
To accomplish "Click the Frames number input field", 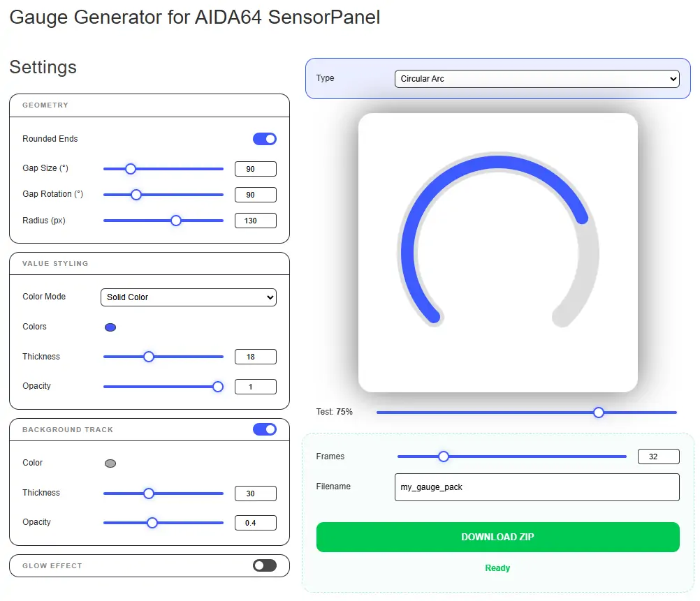I will pos(658,457).
